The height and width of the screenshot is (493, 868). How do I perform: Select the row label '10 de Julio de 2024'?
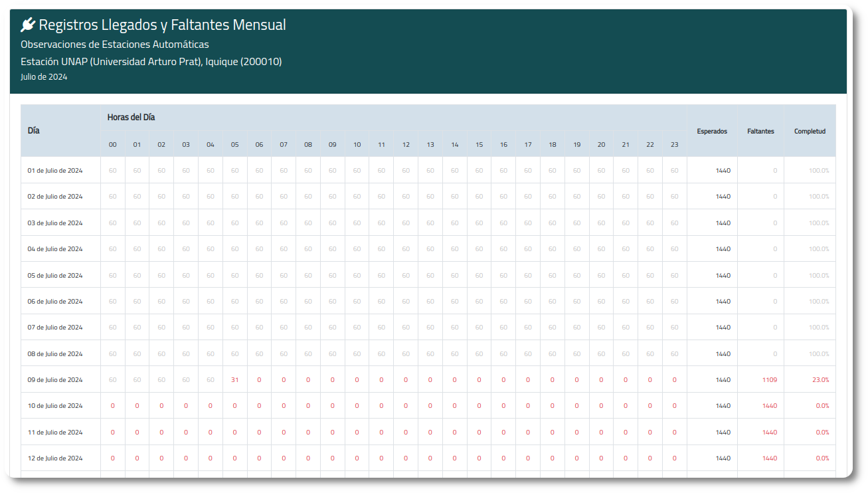55,406
